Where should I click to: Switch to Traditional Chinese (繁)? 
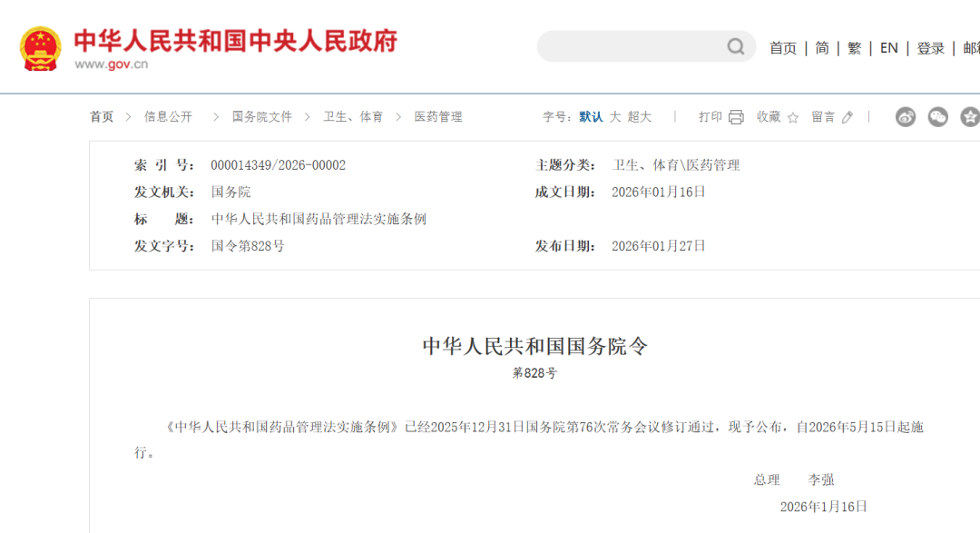click(854, 48)
